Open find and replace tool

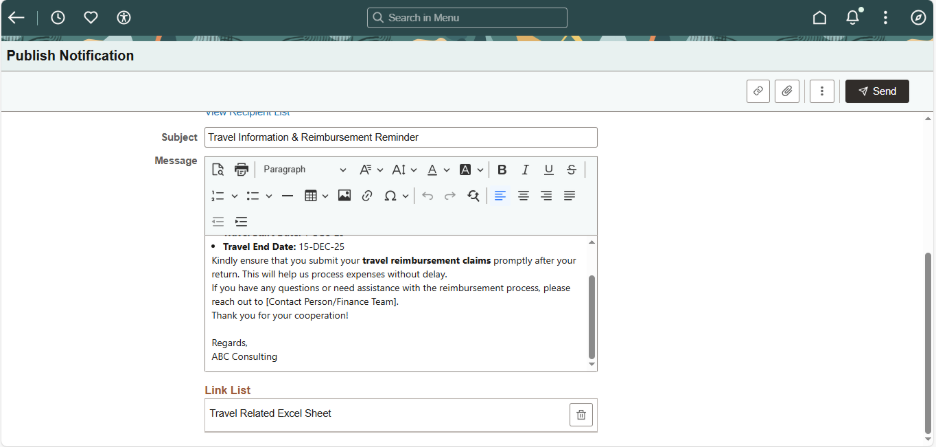click(x=473, y=196)
